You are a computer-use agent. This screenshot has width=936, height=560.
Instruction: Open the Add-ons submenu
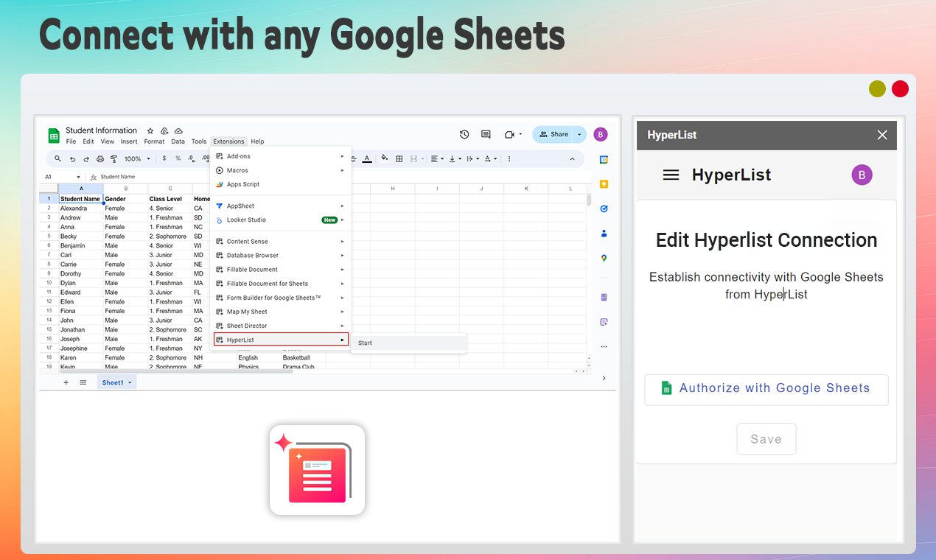pos(280,156)
